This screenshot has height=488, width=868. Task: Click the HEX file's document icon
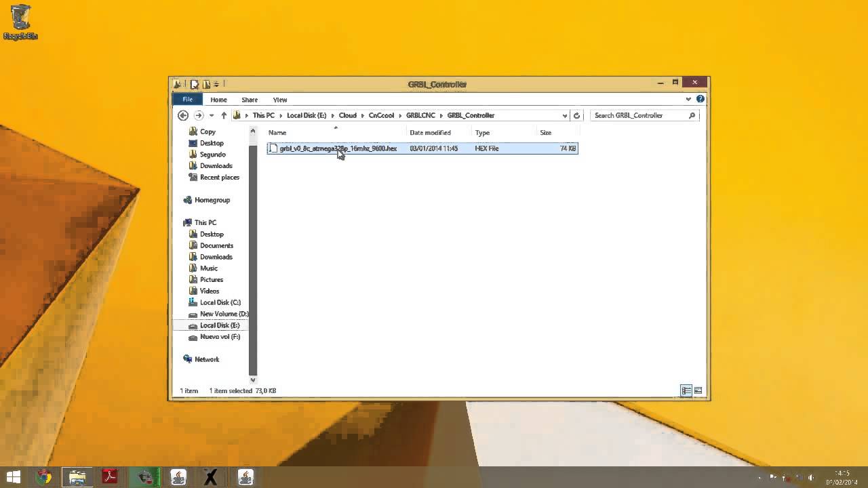tap(273, 148)
